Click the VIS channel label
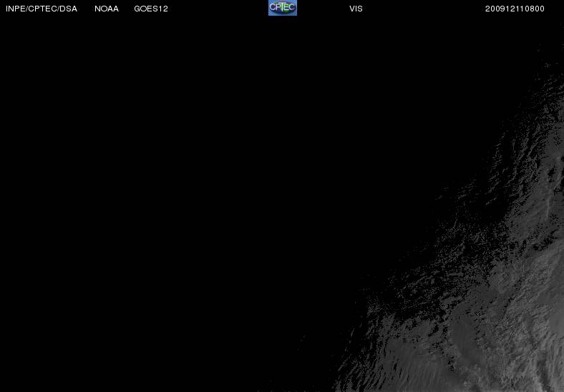The image size is (564, 392). click(356, 9)
